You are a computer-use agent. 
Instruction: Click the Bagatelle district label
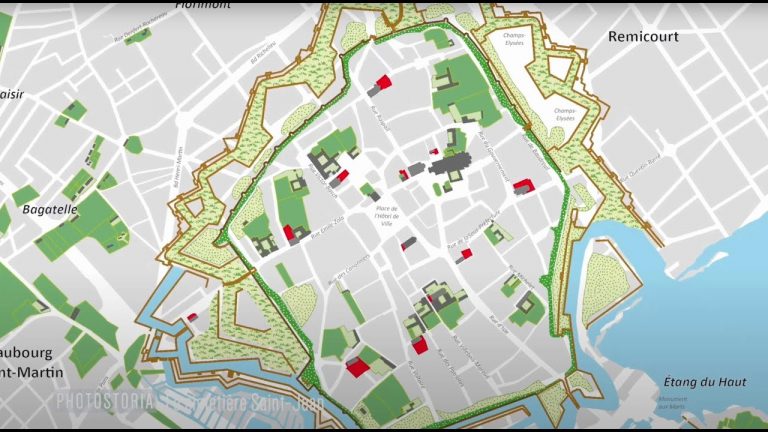[x=50, y=210]
